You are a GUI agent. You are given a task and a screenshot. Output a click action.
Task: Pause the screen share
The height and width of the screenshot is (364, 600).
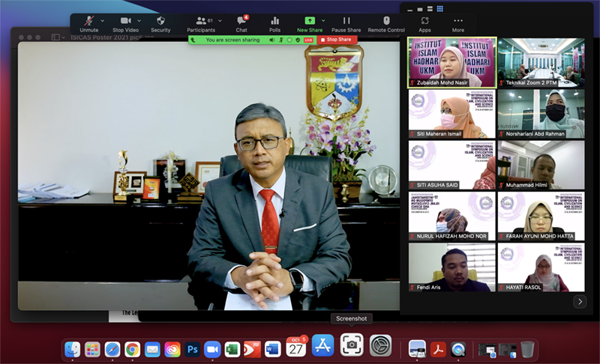tap(346, 21)
